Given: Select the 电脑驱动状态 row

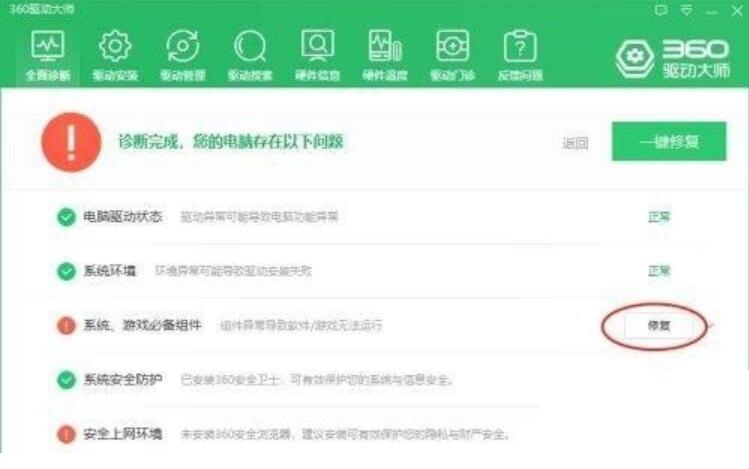Looking at the screenshot, I should click(x=363, y=217).
